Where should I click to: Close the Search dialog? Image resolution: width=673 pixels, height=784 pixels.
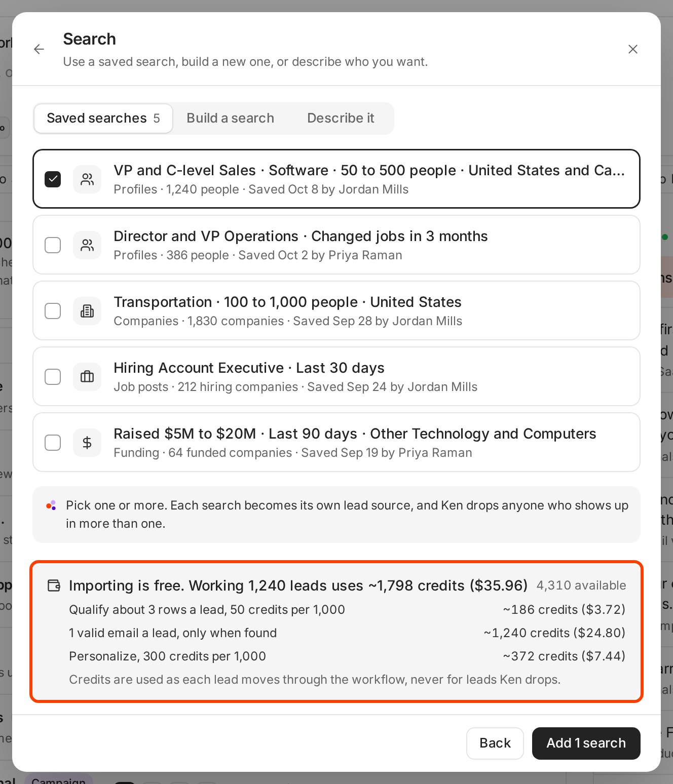(633, 49)
